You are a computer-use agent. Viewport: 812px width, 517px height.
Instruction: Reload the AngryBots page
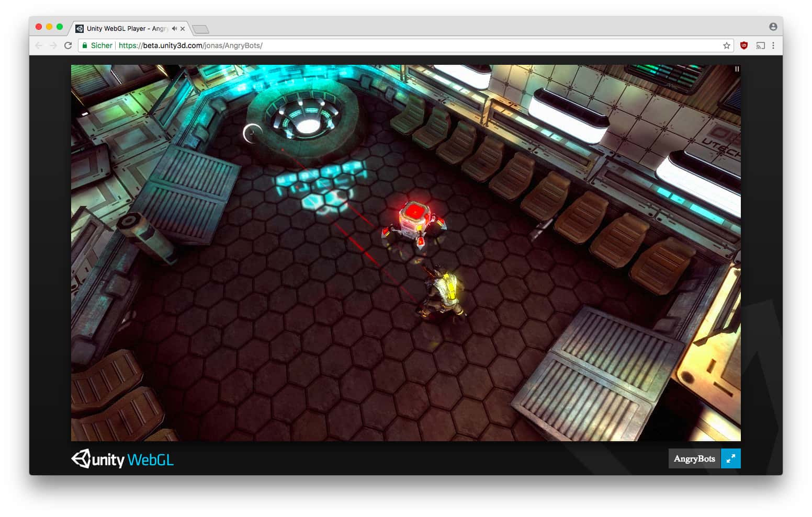click(x=68, y=45)
